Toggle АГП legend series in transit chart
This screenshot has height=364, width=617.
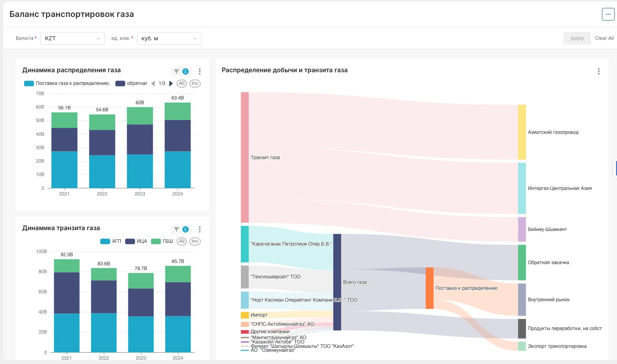click(x=111, y=241)
